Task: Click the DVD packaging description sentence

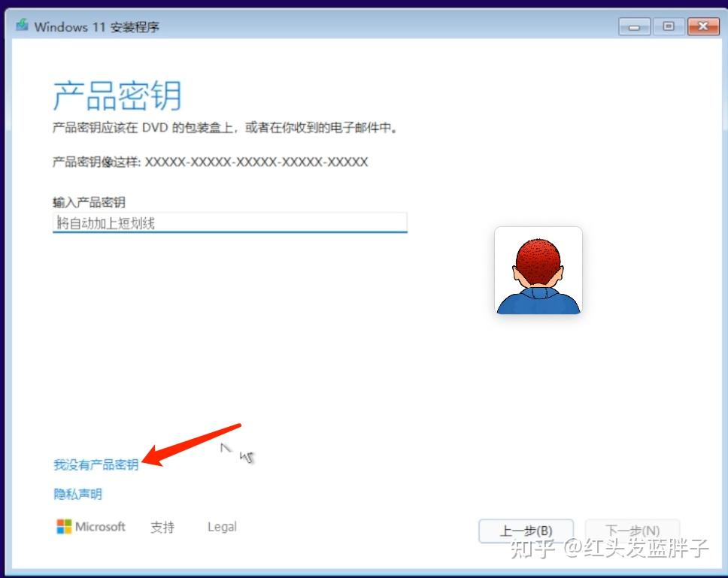Action: (x=225, y=128)
